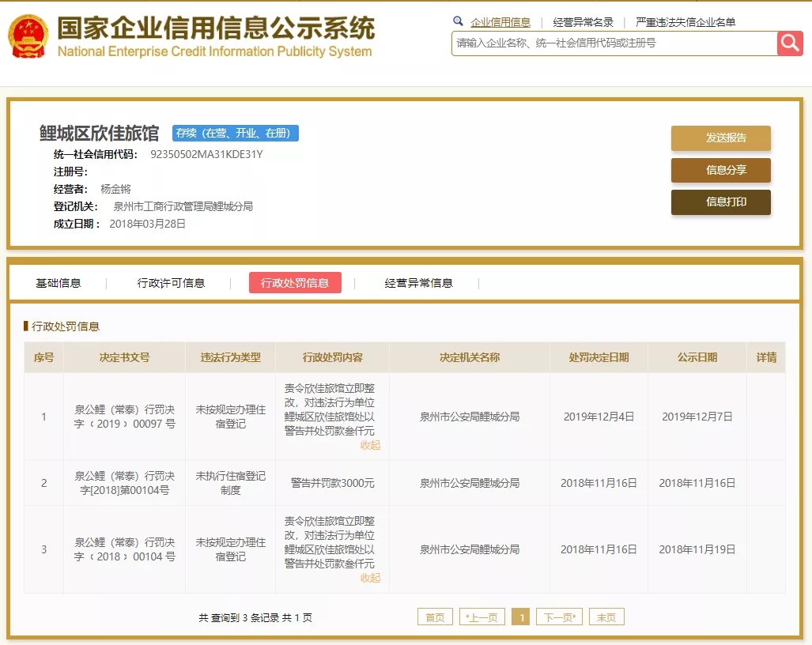Click publicity date 2018年11月16日 in row 2
812x645 pixels.
[697, 483]
